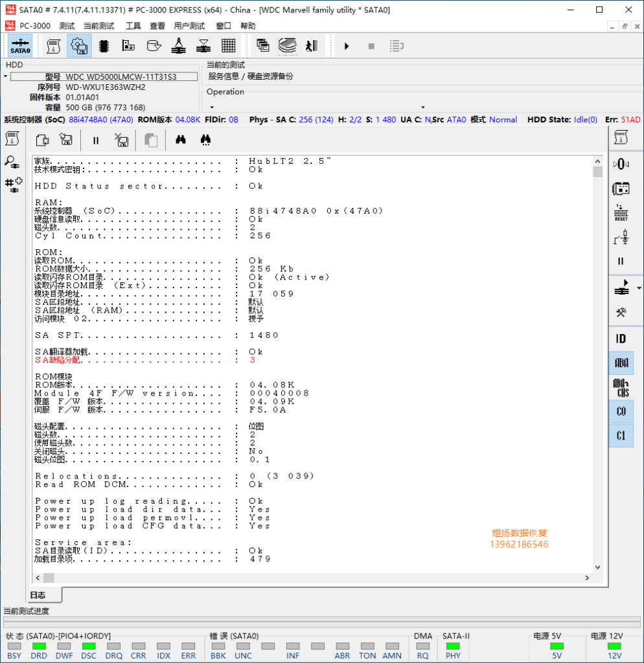Click the hard disk cylinder icon

click(154, 46)
